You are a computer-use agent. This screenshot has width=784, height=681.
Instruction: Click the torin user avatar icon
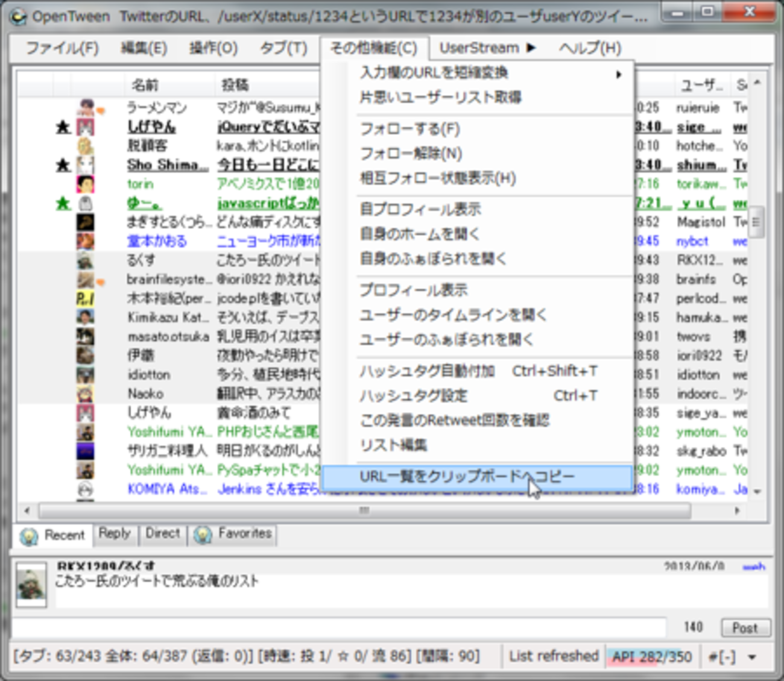[86, 184]
